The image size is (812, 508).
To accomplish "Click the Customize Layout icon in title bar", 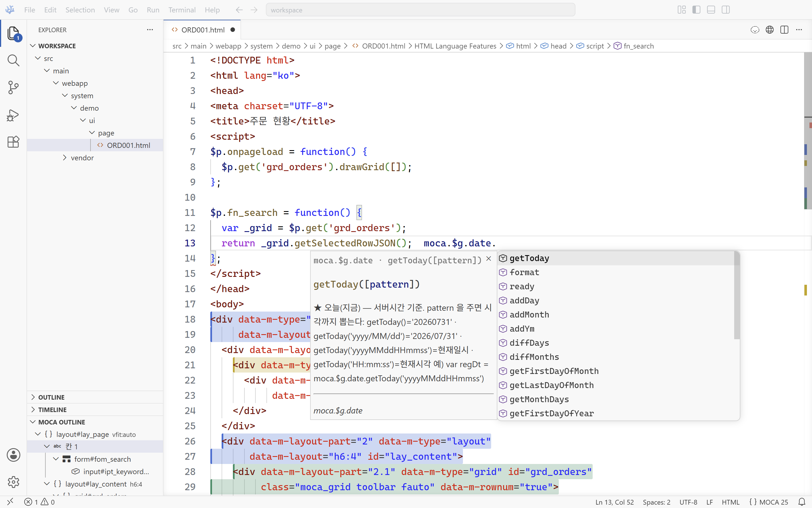I will 682,10.
